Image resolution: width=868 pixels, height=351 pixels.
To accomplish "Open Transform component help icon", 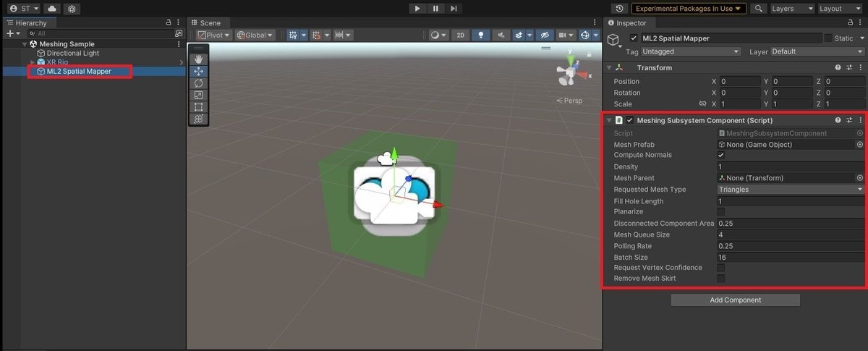I will pyautogui.click(x=838, y=67).
